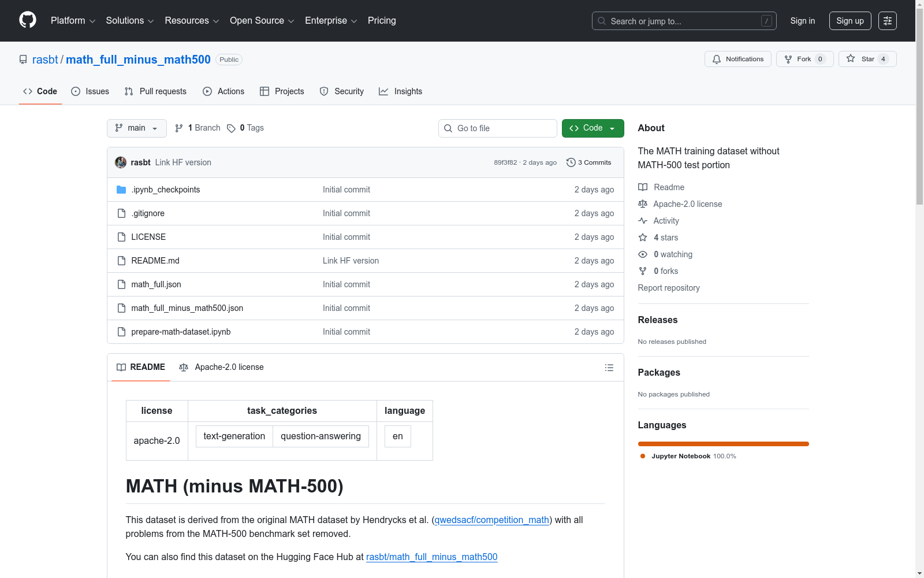The width and height of the screenshot is (924, 578).
Task: Select the Apache-2.0 license tab above the README
Action: [222, 367]
